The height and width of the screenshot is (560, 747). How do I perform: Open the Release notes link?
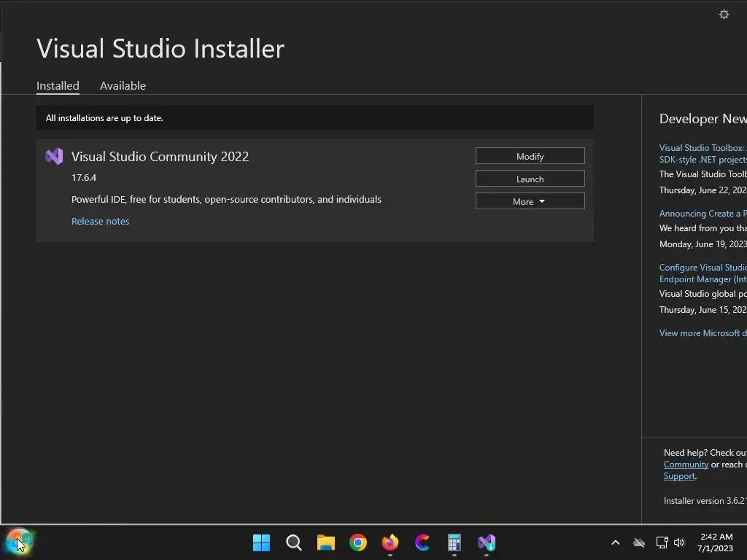[101, 221]
